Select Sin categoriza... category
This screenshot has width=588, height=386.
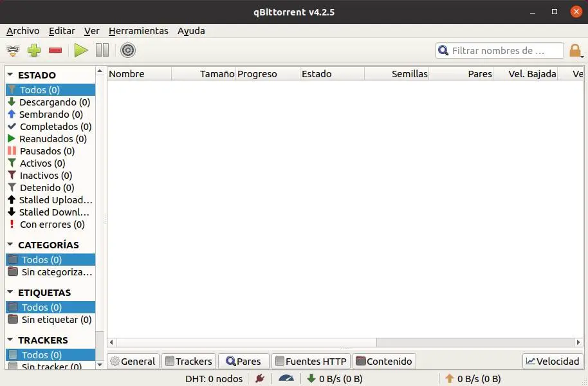tap(50, 272)
